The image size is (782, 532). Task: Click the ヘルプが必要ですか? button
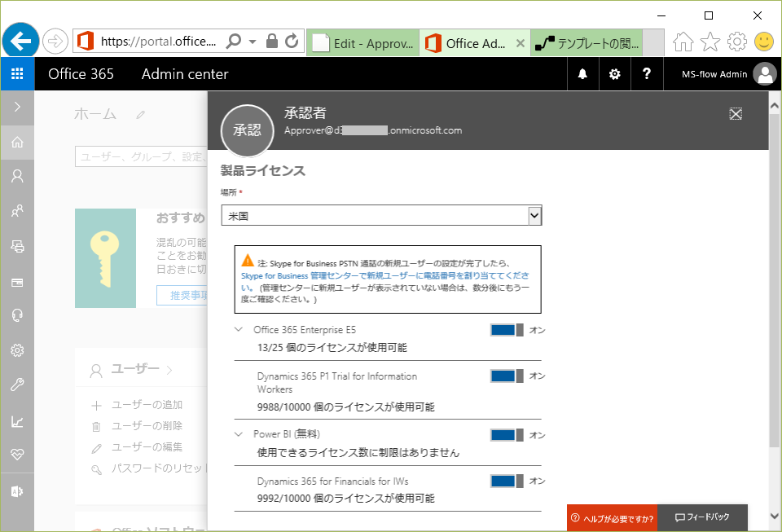click(x=612, y=518)
